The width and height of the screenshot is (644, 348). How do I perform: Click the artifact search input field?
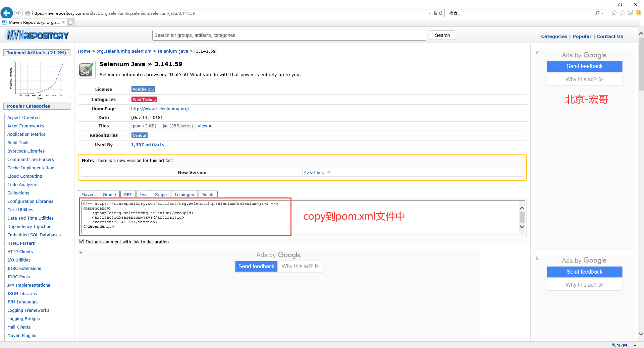tap(289, 35)
